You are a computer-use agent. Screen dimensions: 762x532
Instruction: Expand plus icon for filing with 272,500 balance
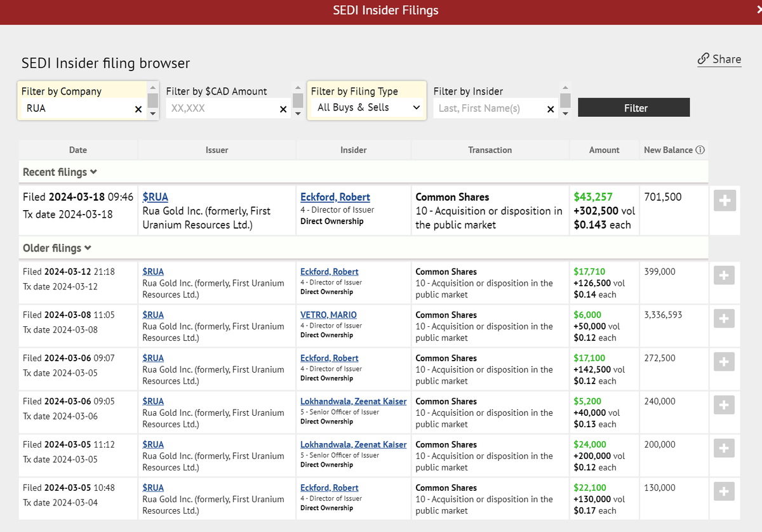pyautogui.click(x=725, y=361)
